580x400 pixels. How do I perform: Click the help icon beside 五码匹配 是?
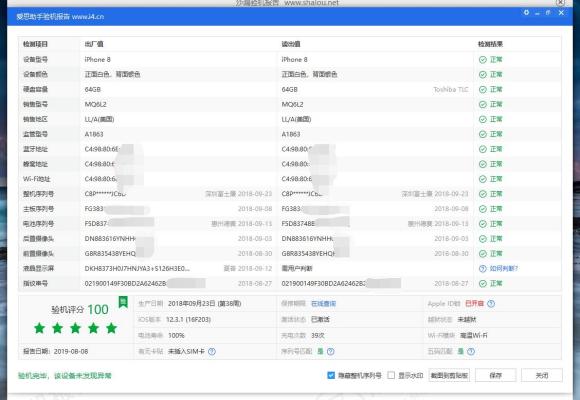click(471, 351)
